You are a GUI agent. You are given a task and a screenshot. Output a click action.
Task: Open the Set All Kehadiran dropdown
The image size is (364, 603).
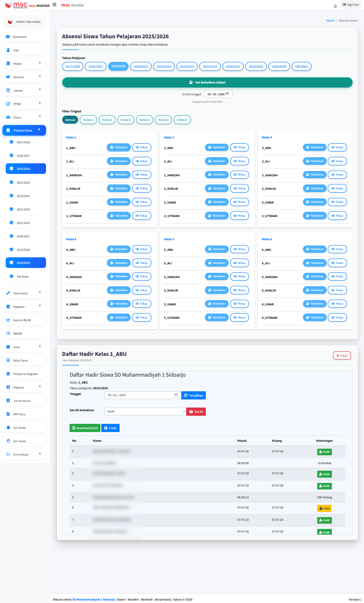(x=145, y=412)
